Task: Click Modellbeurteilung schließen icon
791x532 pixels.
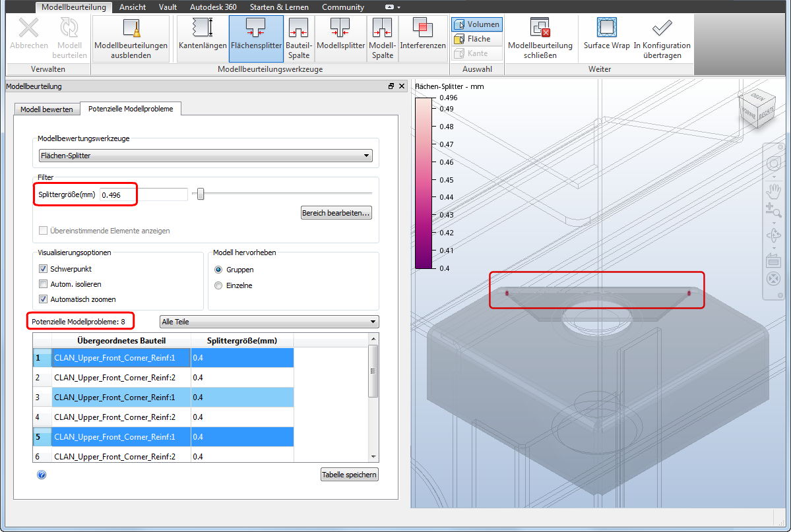Action: pyautogui.click(x=540, y=28)
